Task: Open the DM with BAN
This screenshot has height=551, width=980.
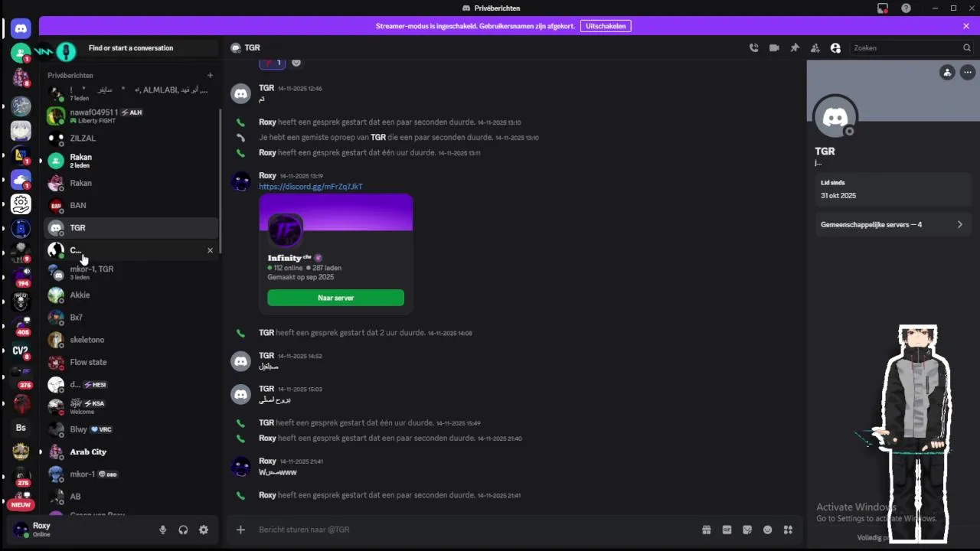Action: coord(132,205)
